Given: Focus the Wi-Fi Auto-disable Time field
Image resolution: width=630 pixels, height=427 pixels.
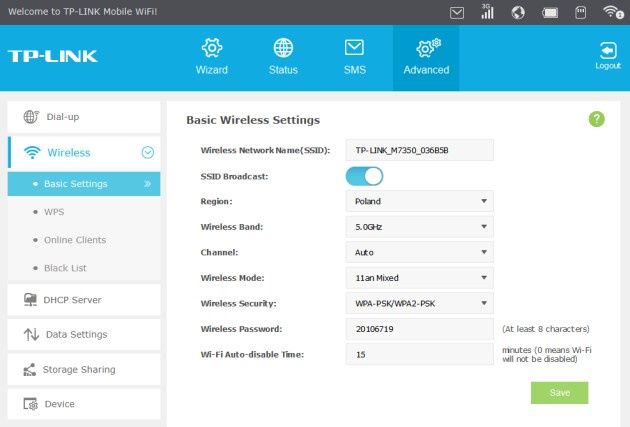Looking at the screenshot, I should [419, 354].
